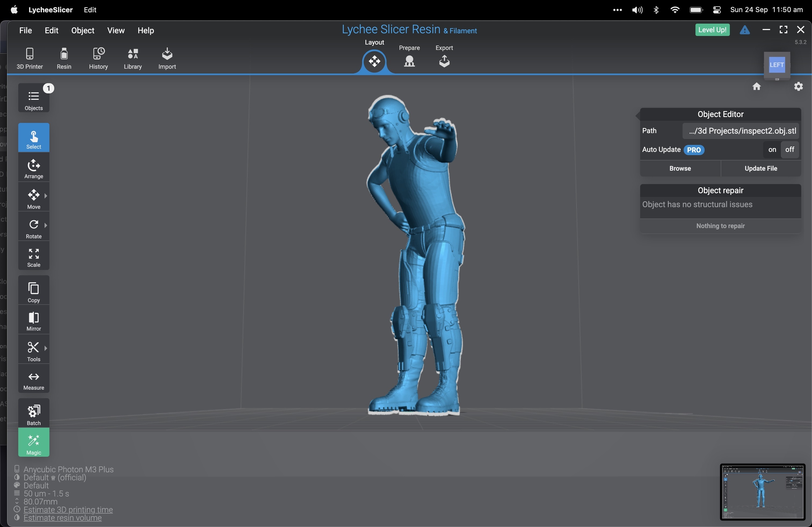Expand the Move tool submenu arrow

click(x=46, y=196)
